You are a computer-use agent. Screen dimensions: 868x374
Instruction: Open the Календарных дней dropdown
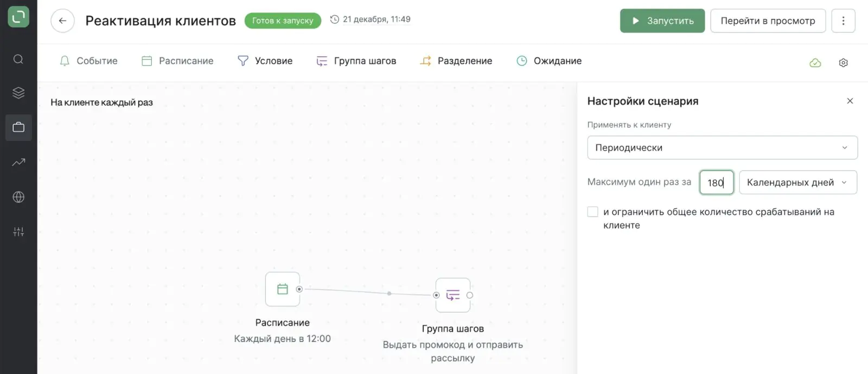[797, 182]
